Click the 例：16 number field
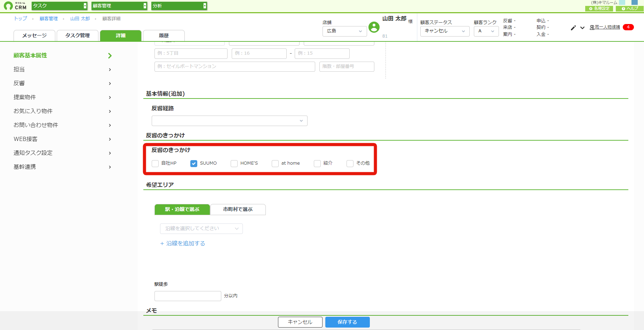The height and width of the screenshot is (330, 644). click(x=259, y=53)
